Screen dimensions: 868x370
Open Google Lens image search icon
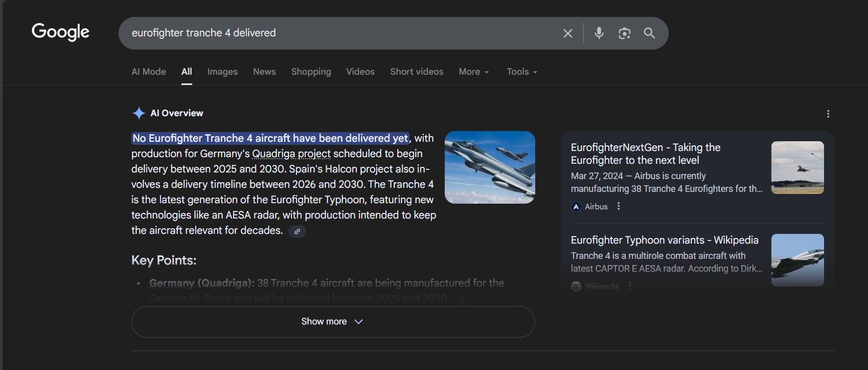coord(624,33)
